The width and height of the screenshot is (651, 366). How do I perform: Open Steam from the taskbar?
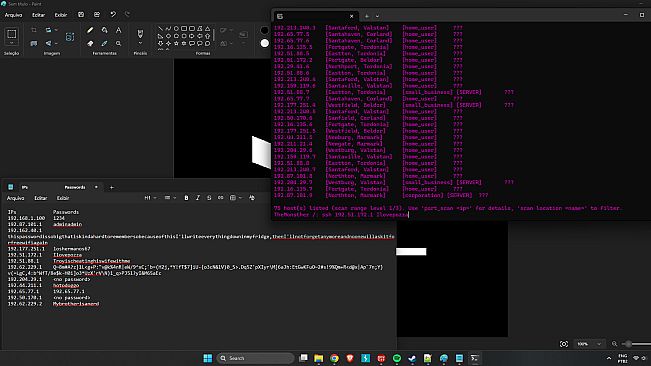[x=412, y=358]
